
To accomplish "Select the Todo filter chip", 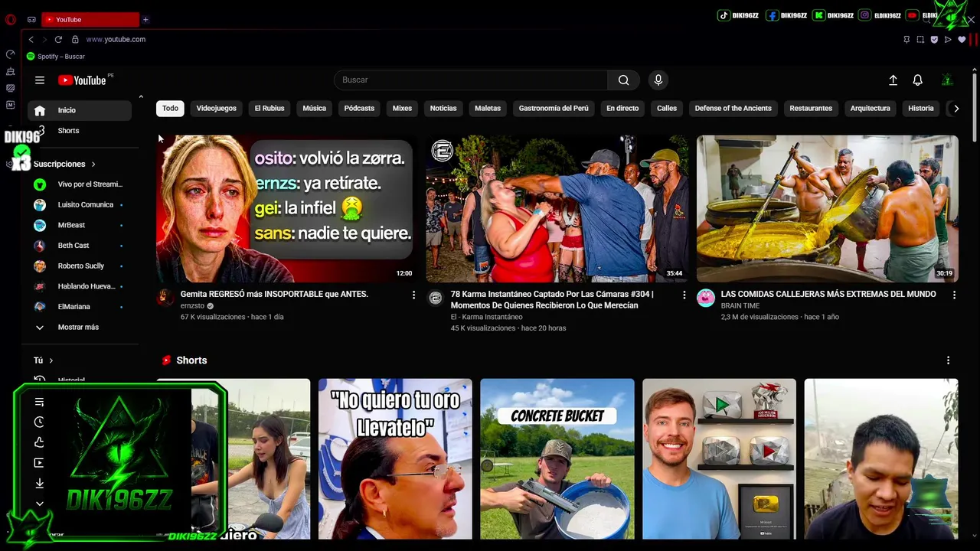I will [170, 109].
